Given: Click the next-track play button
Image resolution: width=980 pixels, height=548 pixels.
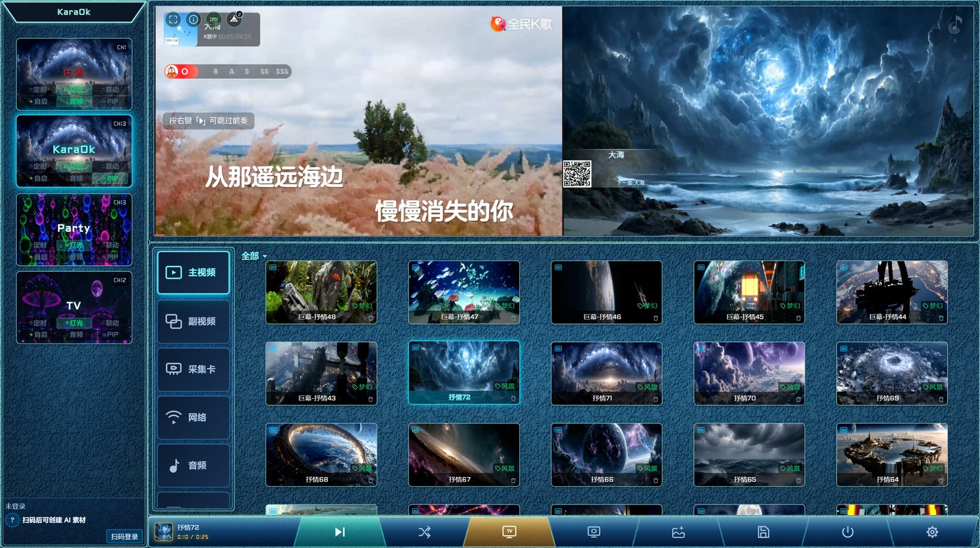Looking at the screenshot, I should (340, 531).
